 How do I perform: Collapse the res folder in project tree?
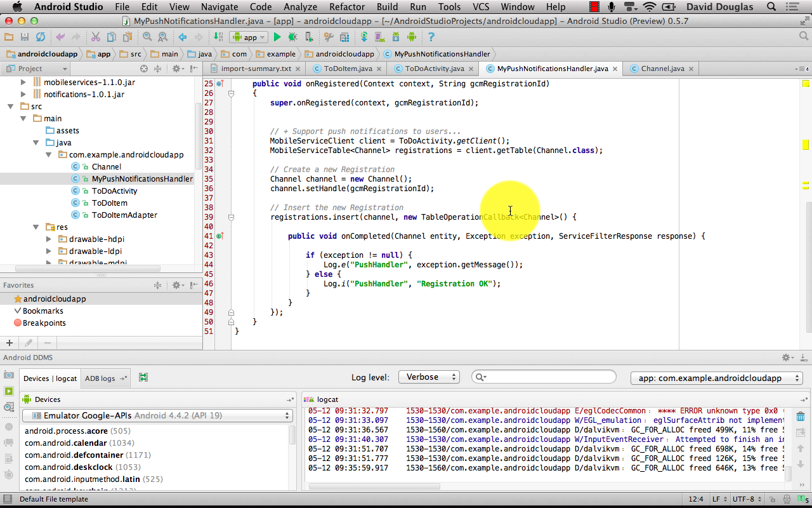36,227
